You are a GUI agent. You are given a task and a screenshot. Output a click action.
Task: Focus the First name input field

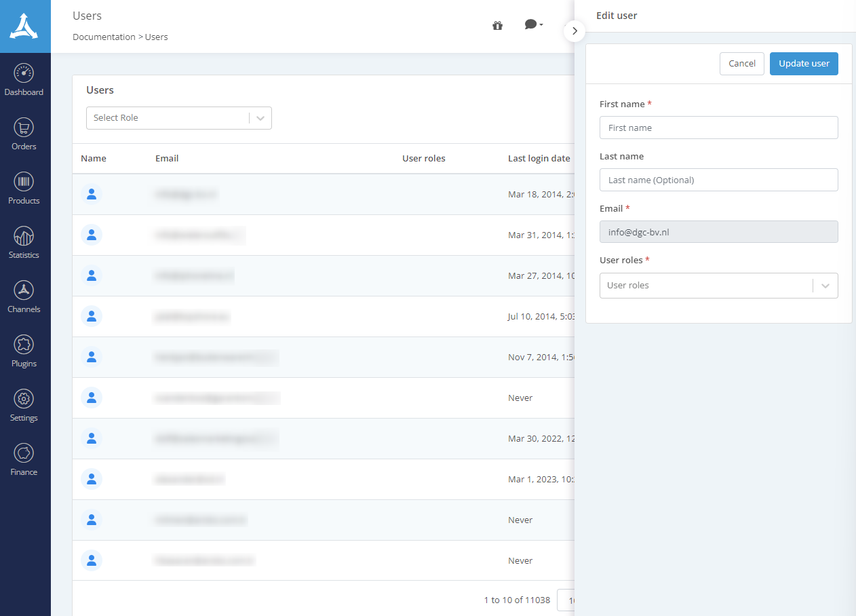718,128
